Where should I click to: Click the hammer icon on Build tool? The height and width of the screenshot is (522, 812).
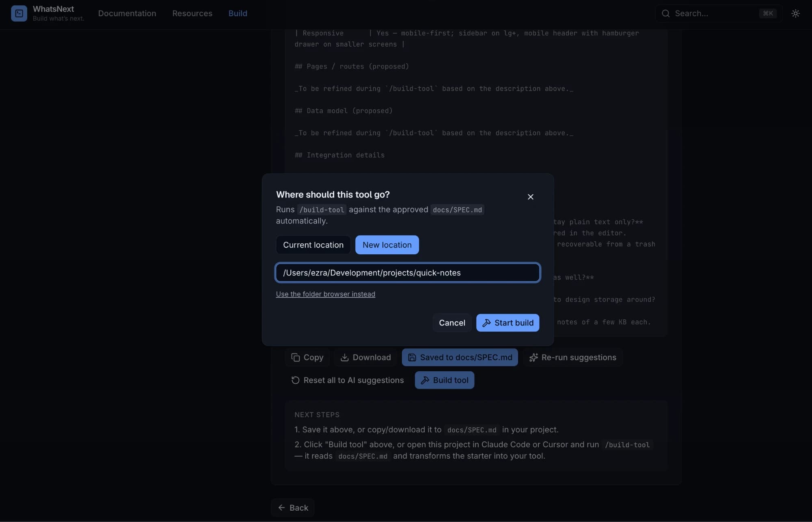(425, 380)
